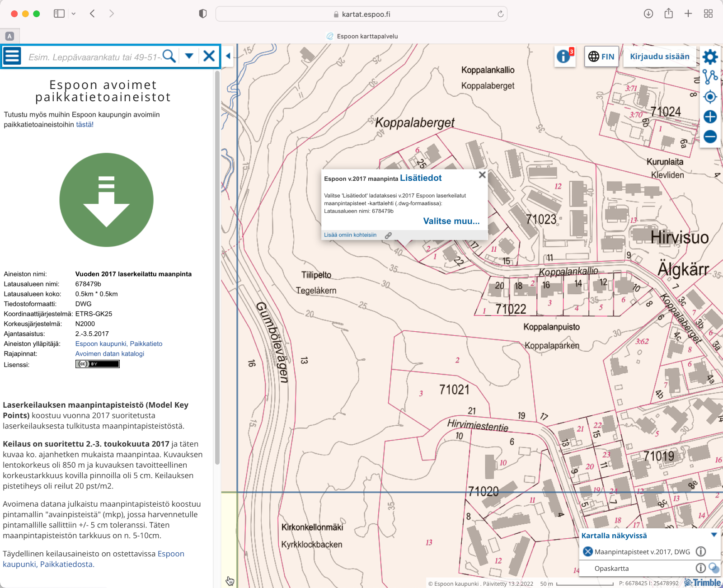The width and height of the screenshot is (723, 588).
Task: Click Valitse muu... in popup
Action: (x=451, y=221)
